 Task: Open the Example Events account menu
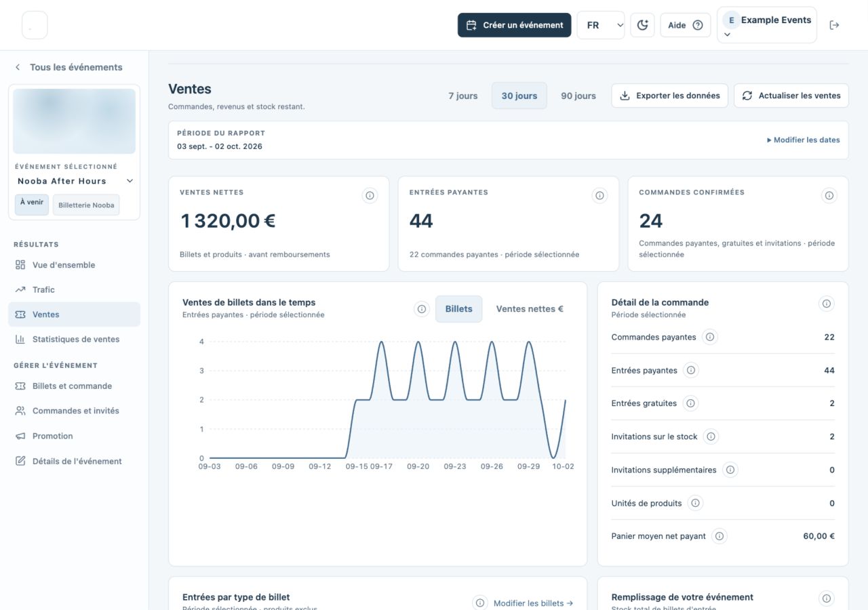[767, 25]
